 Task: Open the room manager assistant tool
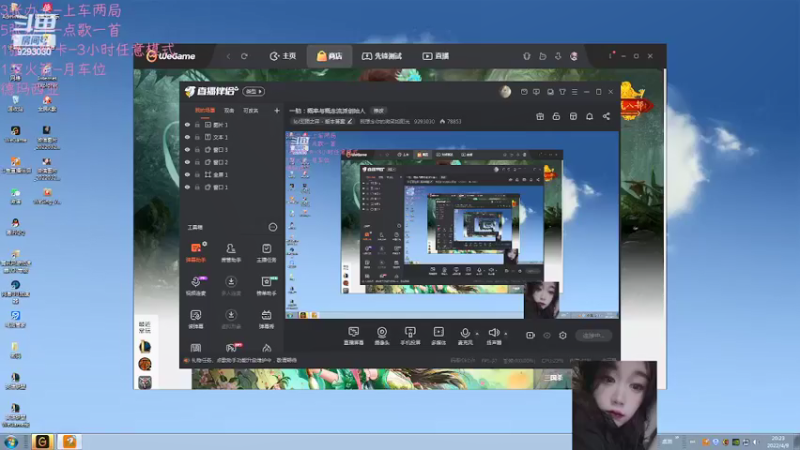tap(231, 253)
